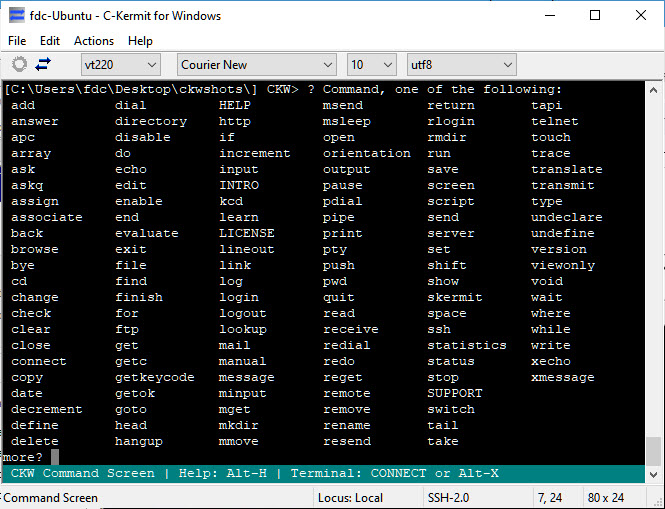This screenshot has width=665, height=509.
Task: Click the scrollbar down arrow
Action: pos(654,475)
